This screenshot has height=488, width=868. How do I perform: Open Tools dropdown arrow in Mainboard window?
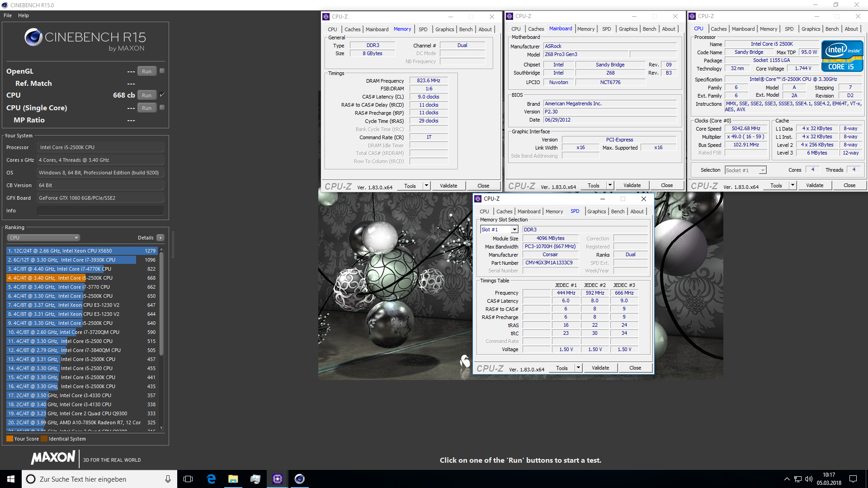(609, 185)
